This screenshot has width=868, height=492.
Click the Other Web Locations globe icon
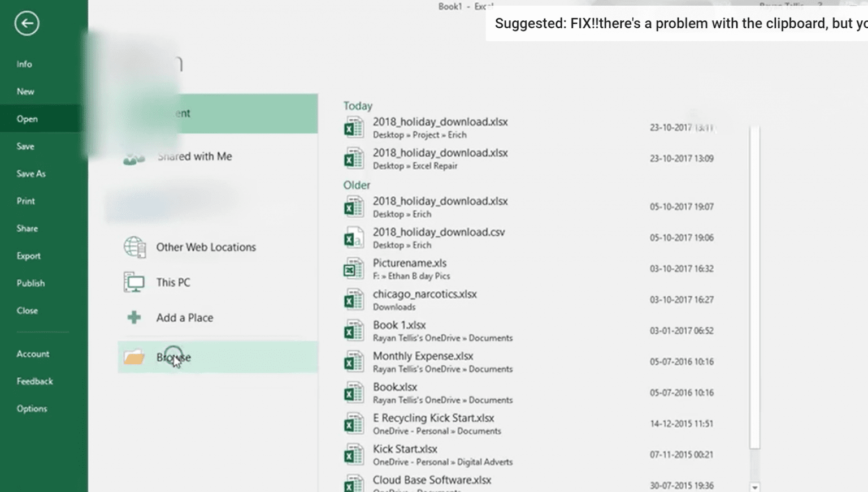[x=134, y=247]
